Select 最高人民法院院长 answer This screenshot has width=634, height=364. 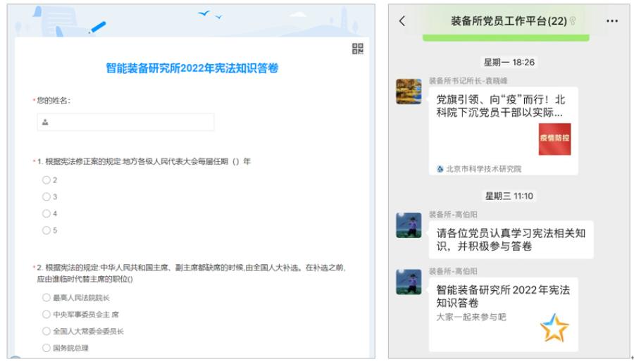46,298
